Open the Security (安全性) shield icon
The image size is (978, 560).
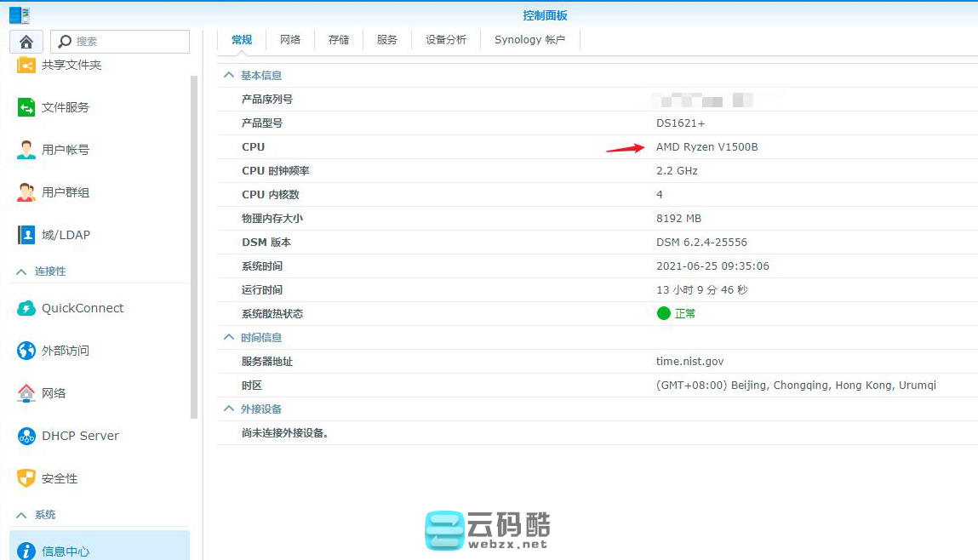[x=26, y=478]
